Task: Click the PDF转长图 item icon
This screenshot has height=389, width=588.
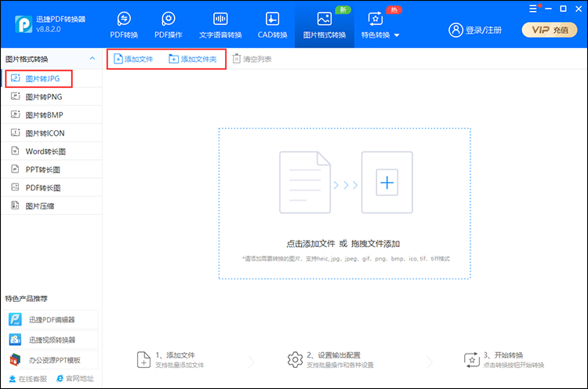Action: (x=15, y=187)
